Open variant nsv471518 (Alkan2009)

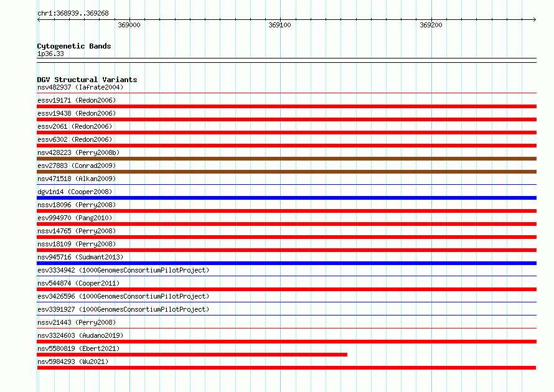[77, 179]
